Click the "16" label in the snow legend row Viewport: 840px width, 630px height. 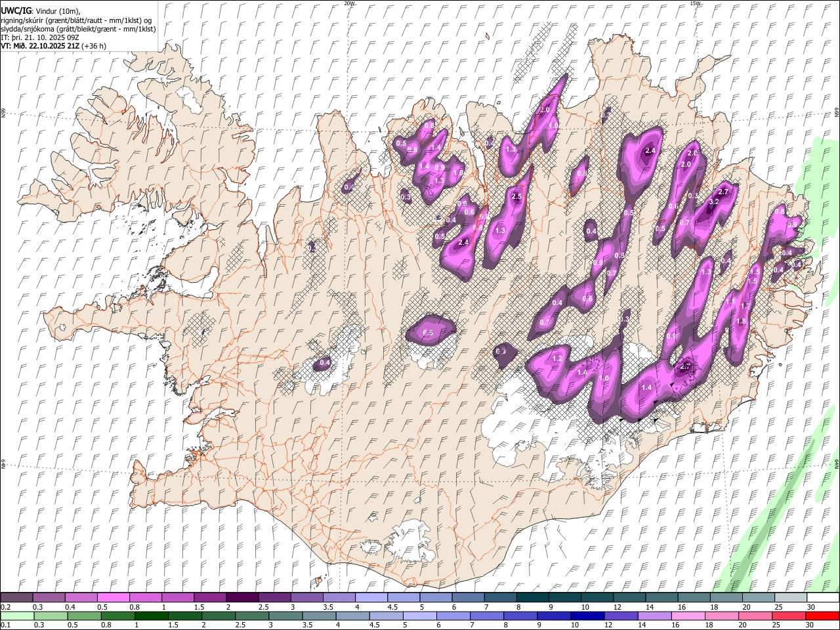point(682,607)
